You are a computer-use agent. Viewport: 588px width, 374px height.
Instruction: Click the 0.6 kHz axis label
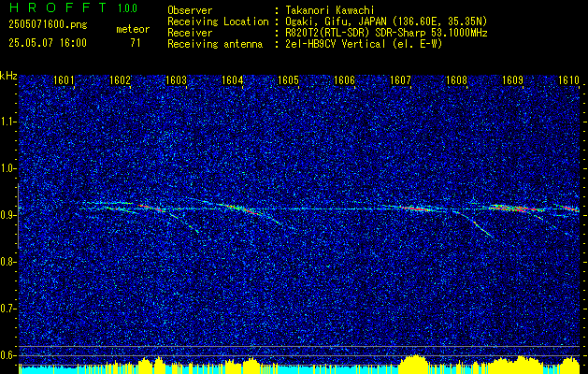tap(7, 355)
